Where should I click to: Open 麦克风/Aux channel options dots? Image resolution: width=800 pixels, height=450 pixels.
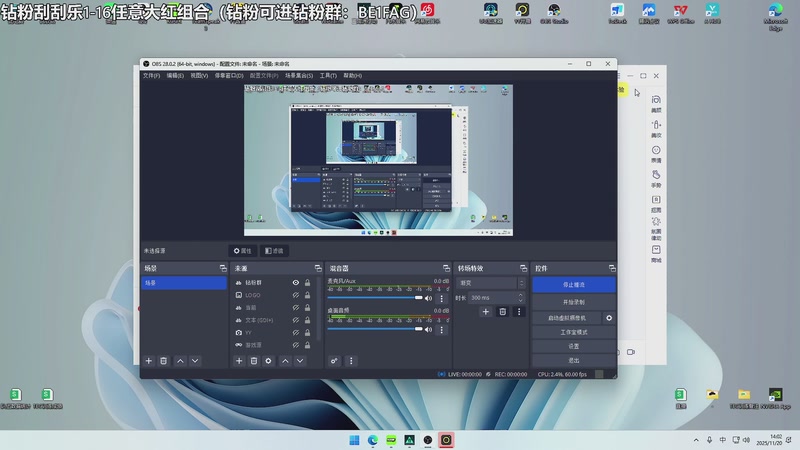tap(442, 298)
